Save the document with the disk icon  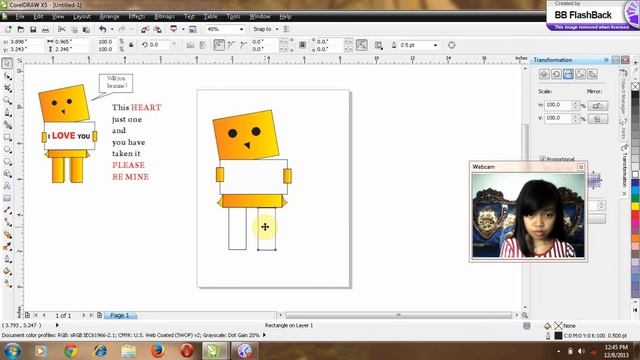[33, 29]
